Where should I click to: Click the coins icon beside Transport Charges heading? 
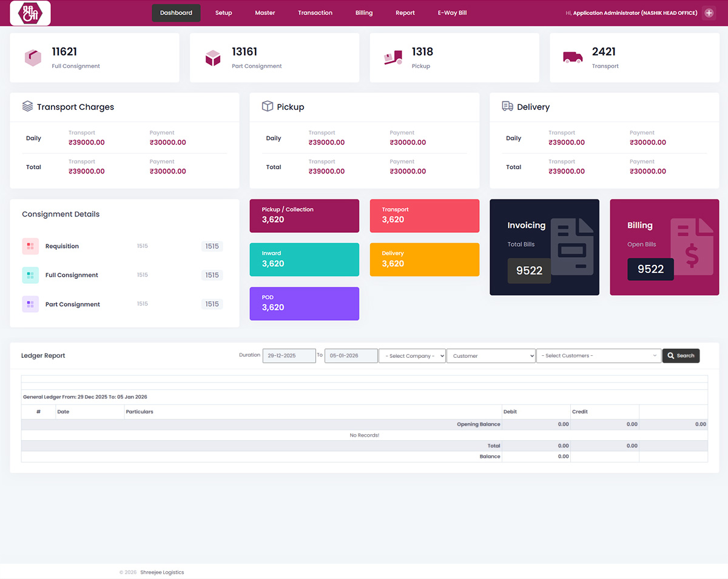click(x=27, y=106)
